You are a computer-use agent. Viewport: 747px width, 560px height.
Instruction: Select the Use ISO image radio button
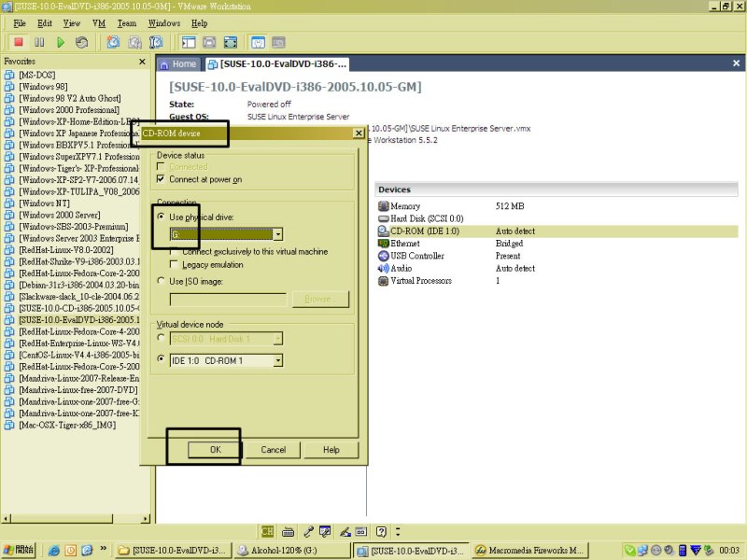coord(161,281)
